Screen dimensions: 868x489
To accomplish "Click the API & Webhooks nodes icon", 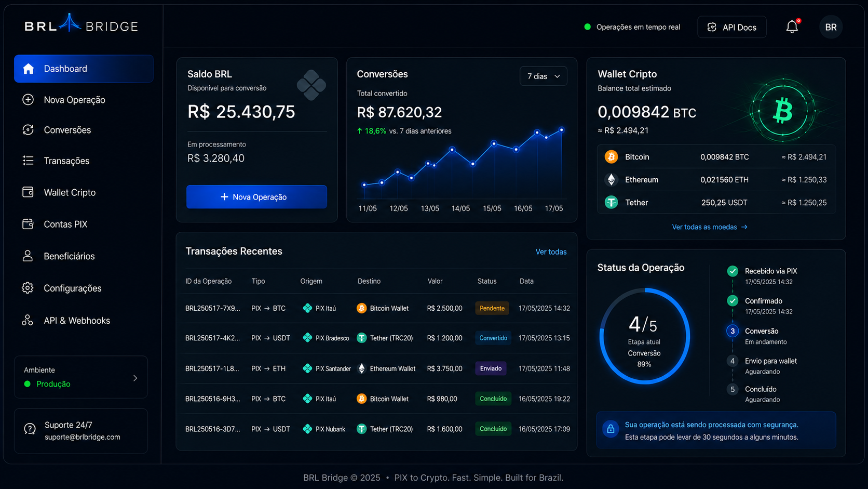I will pos(28,320).
